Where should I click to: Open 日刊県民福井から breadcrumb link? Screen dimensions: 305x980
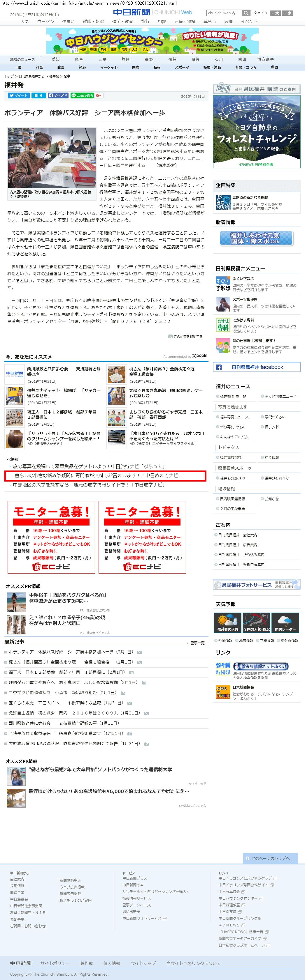[31, 77]
